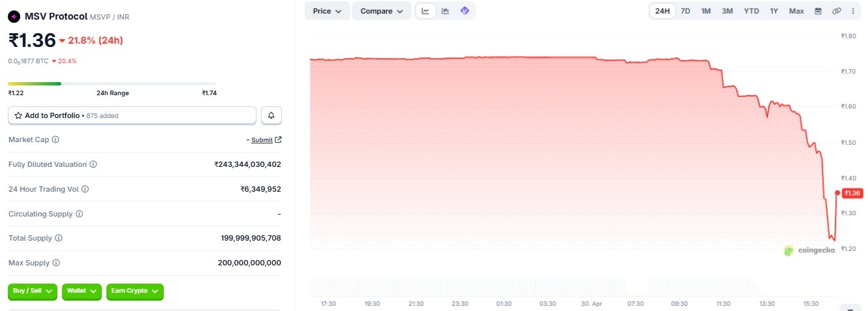Click the star icon in Add to Portfolio
Image resolution: width=868 pixels, height=311 pixels.
point(18,115)
